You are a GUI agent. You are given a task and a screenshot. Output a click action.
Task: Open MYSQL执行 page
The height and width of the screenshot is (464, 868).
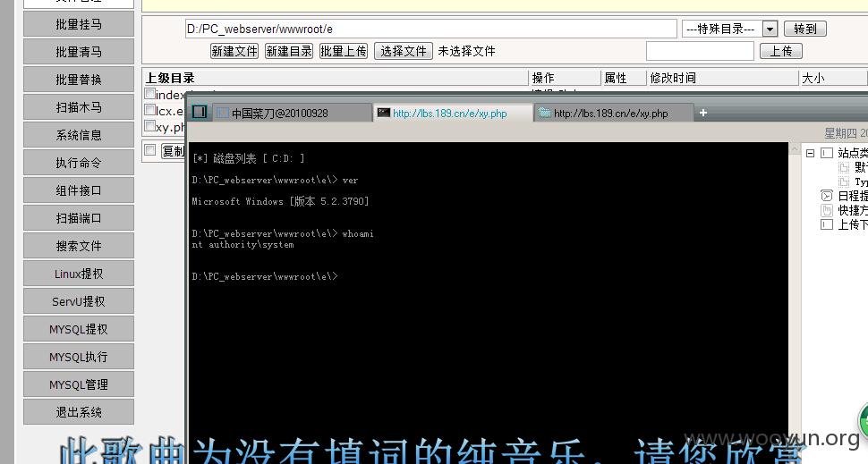pos(79,357)
